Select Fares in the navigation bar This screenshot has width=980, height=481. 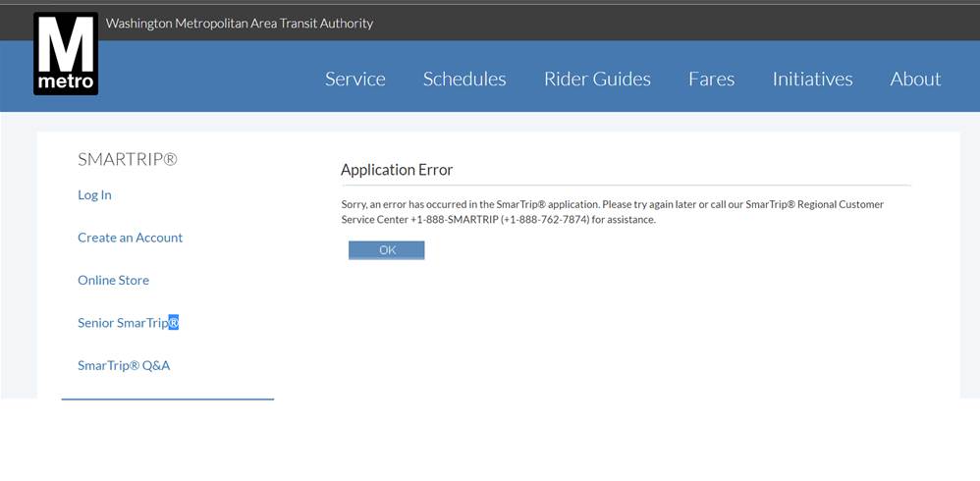click(711, 80)
